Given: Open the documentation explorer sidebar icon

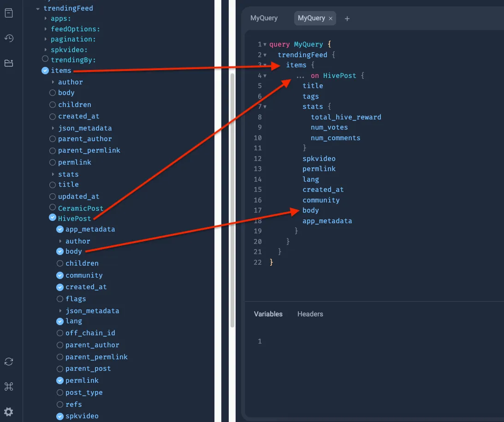Looking at the screenshot, I should (x=9, y=13).
